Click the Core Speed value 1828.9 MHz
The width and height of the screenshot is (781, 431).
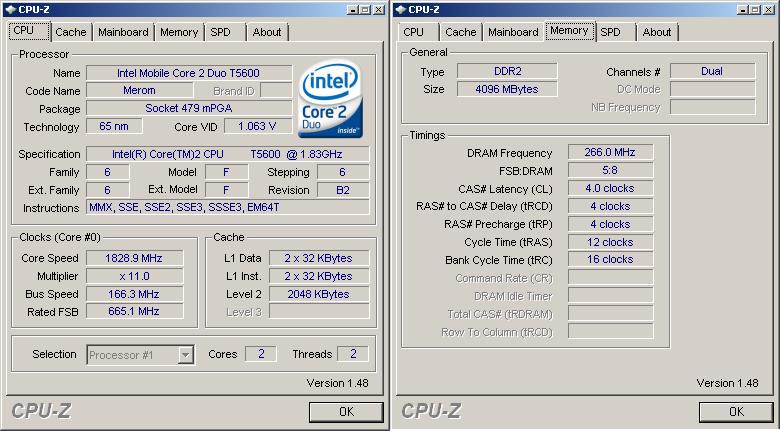click(x=134, y=258)
